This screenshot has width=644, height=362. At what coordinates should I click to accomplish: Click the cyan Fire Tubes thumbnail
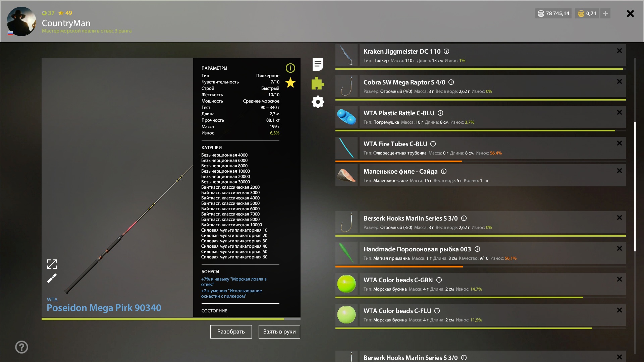pos(346,148)
